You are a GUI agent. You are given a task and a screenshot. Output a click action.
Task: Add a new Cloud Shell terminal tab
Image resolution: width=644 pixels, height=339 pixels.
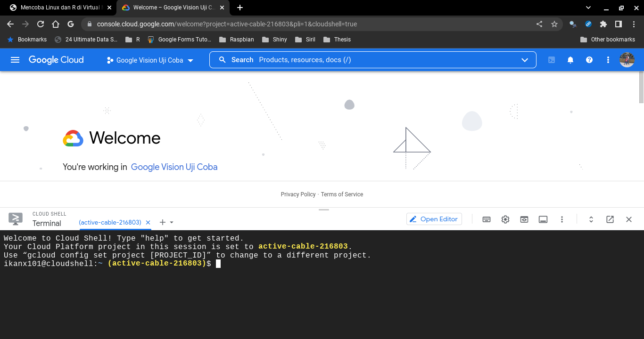(x=163, y=222)
